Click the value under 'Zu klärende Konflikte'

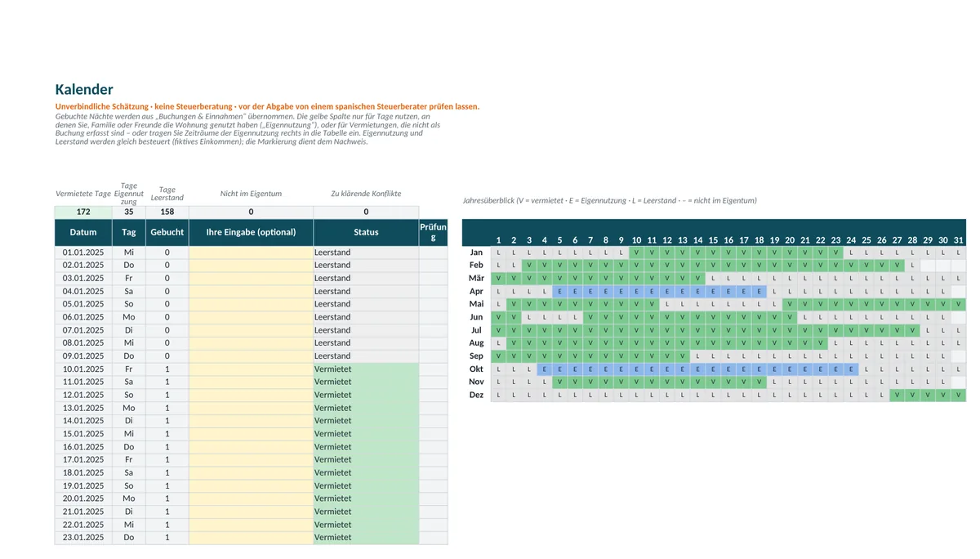coord(366,212)
